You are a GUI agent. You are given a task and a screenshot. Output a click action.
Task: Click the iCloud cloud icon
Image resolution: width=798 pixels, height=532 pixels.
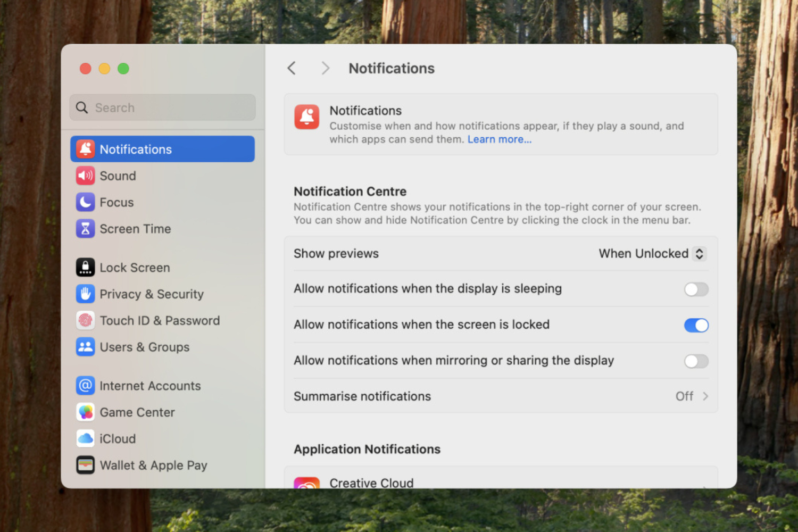pos(85,439)
